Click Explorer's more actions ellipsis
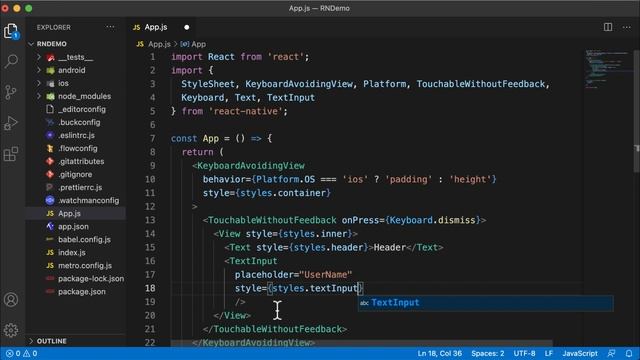This screenshot has width=640, height=360. 110,27
